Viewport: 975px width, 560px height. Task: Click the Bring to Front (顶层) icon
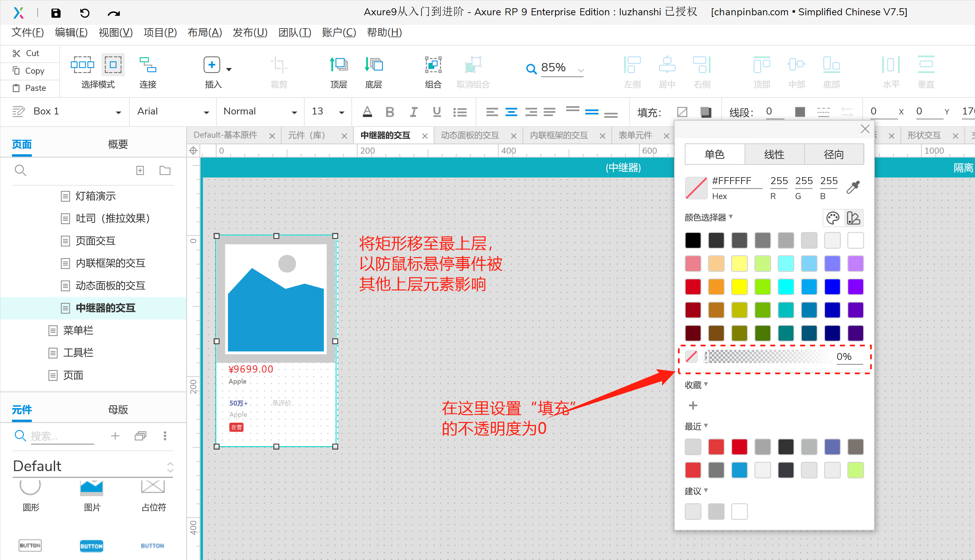338,65
